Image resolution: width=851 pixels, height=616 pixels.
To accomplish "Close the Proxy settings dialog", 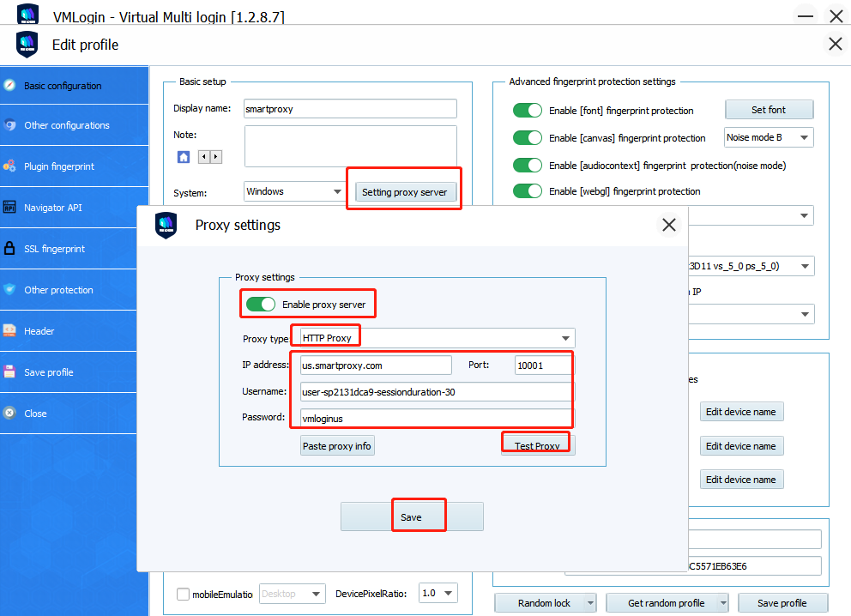I will 668,225.
